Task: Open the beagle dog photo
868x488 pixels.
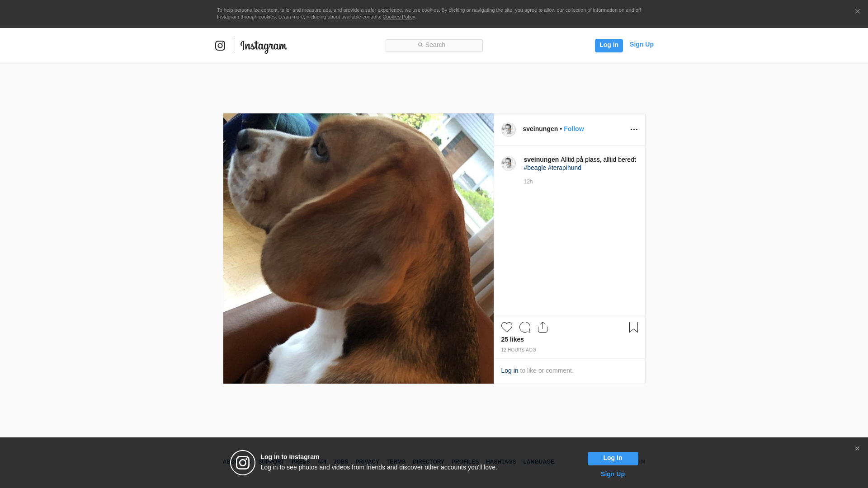Action: tap(359, 249)
